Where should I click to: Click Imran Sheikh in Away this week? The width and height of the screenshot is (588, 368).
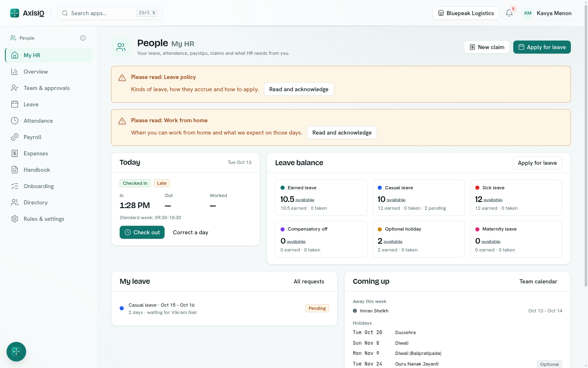coord(374,311)
